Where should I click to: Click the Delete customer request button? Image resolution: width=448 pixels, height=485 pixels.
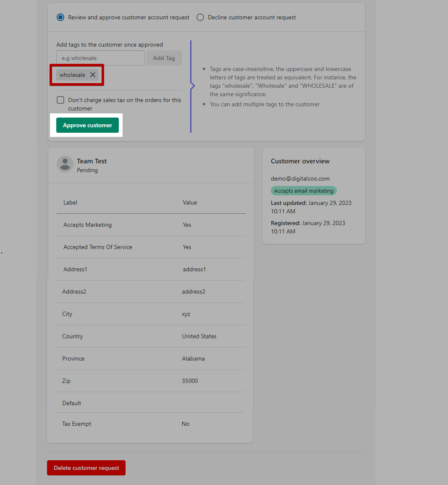coord(86,468)
